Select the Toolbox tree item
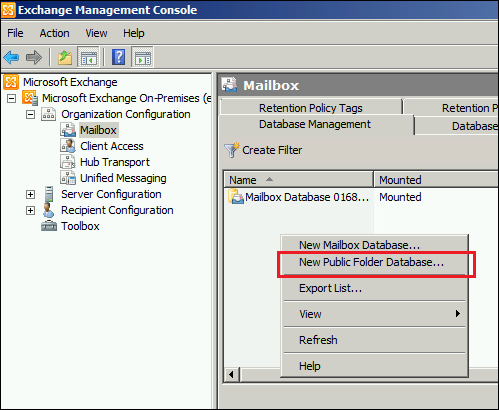Screen dimensions: 499x410 80,226
